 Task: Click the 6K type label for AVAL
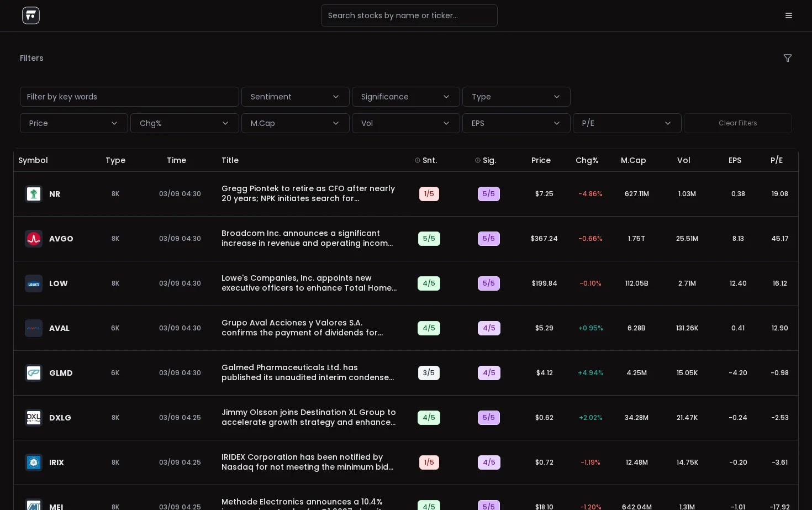point(115,328)
